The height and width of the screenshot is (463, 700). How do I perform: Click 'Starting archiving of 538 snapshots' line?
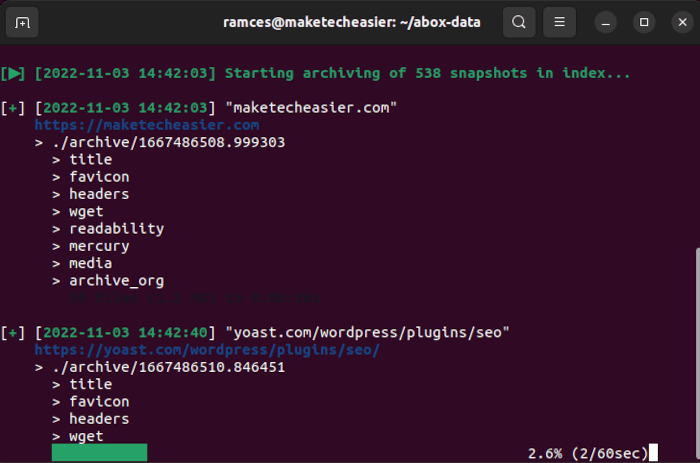coord(427,73)
